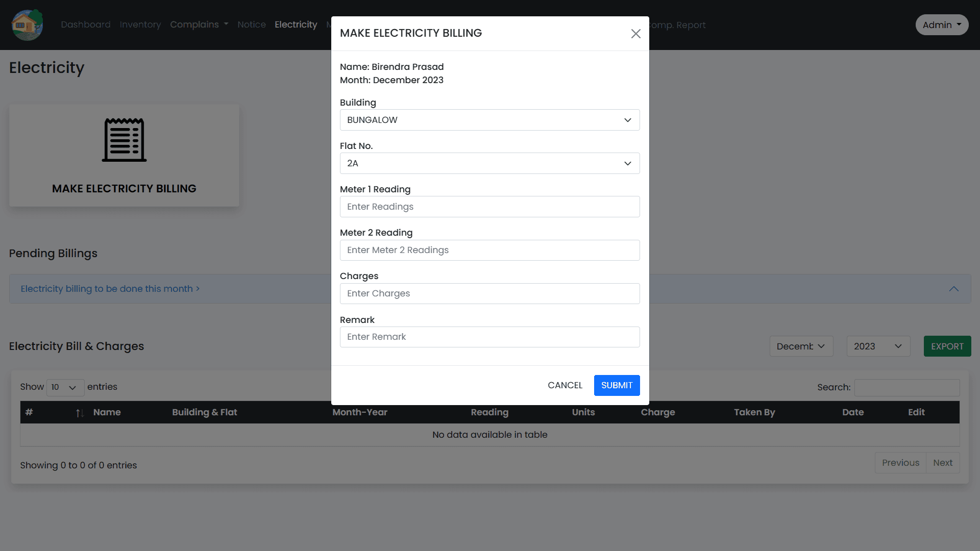Screen dimensions: 980x551
Task: Cancel the billing entry
Action: click(565, 385)
